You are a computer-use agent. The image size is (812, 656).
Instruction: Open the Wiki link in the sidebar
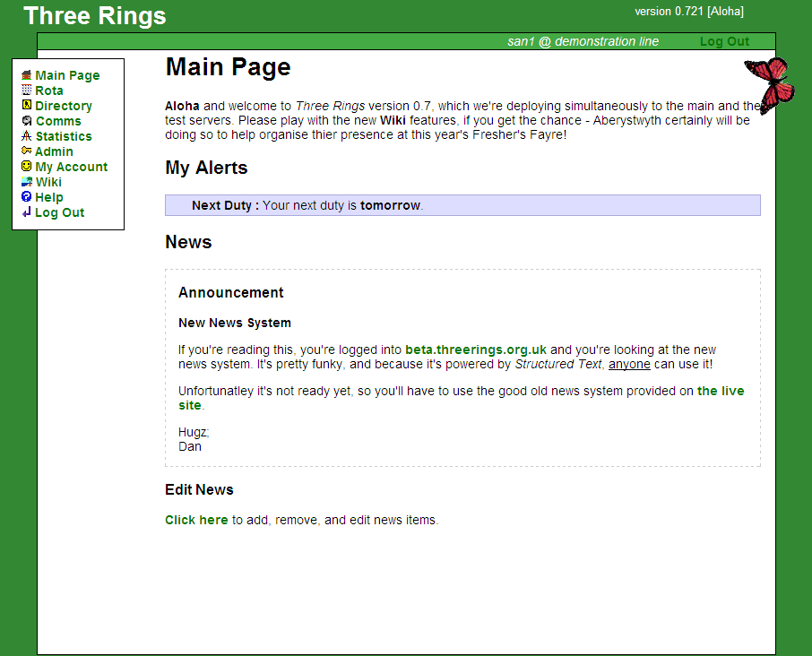(48, 182)
